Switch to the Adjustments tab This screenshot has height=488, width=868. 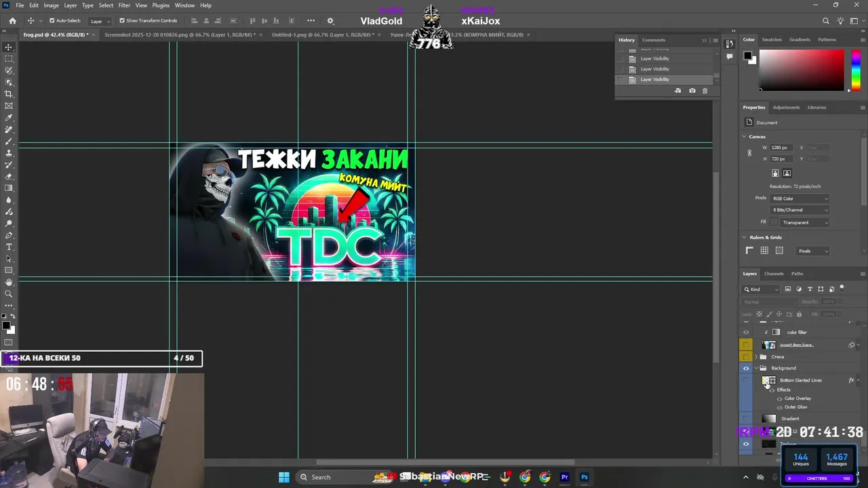tap(786, 107)
